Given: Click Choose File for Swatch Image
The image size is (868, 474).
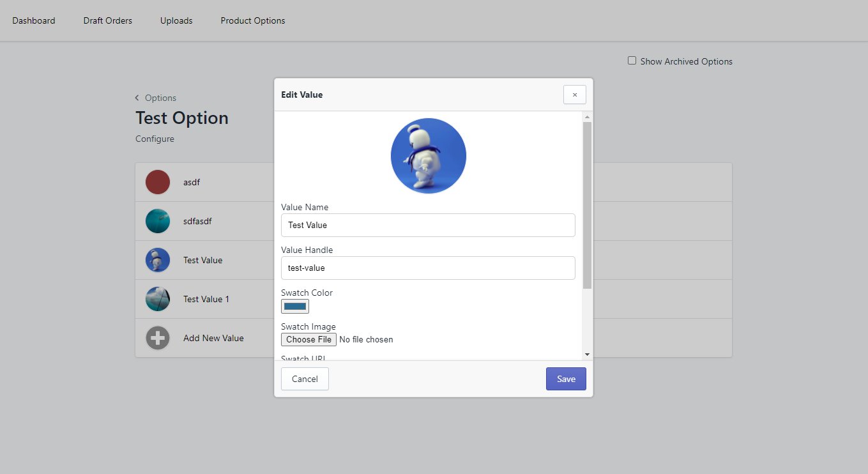Looking at the screenshot, I should coord(308,339).
